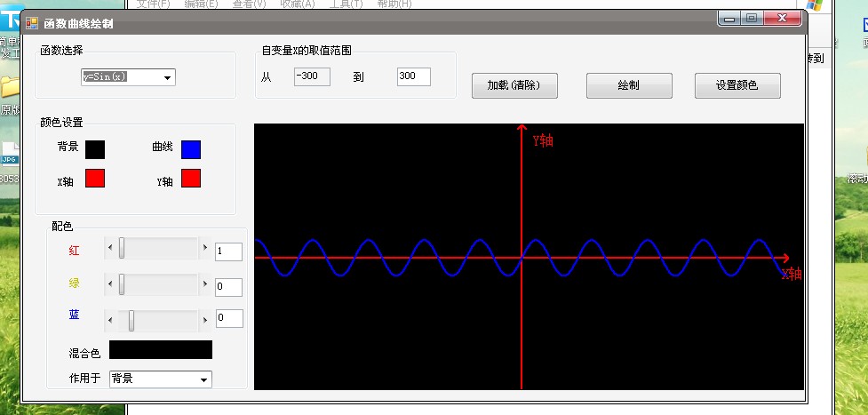Click the 从 start value field showing -300
This screenshot has height=415, width=868.
pyautogui.click(x=312, y=77)
